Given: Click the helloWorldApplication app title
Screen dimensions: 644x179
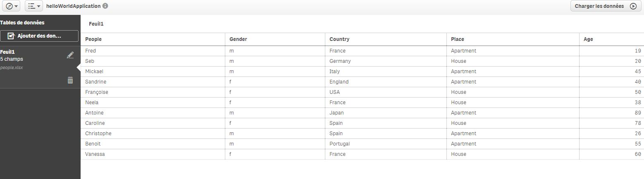Looking at the screenshot, I should coord(73,6).
